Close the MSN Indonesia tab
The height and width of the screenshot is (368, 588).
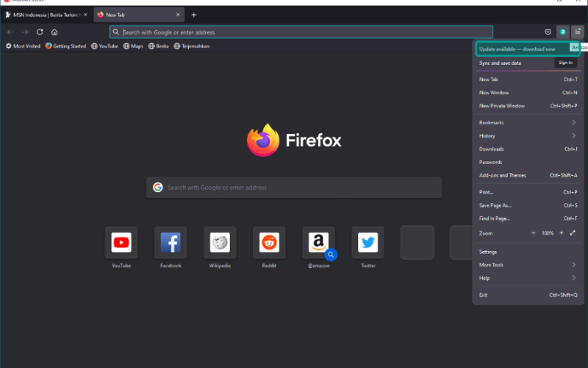click(85, 15)
